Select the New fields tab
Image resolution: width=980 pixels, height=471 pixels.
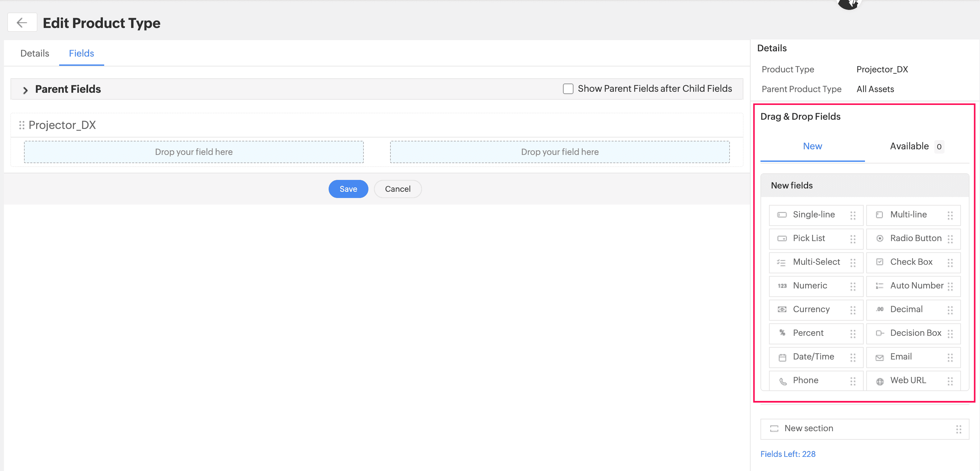812,146
